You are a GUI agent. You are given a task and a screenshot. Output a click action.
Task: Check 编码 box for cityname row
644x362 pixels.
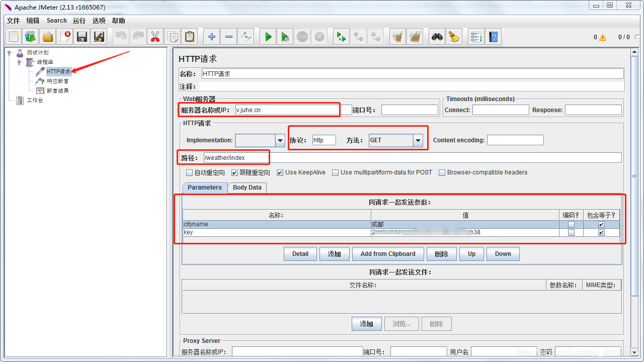pos(571,225)
